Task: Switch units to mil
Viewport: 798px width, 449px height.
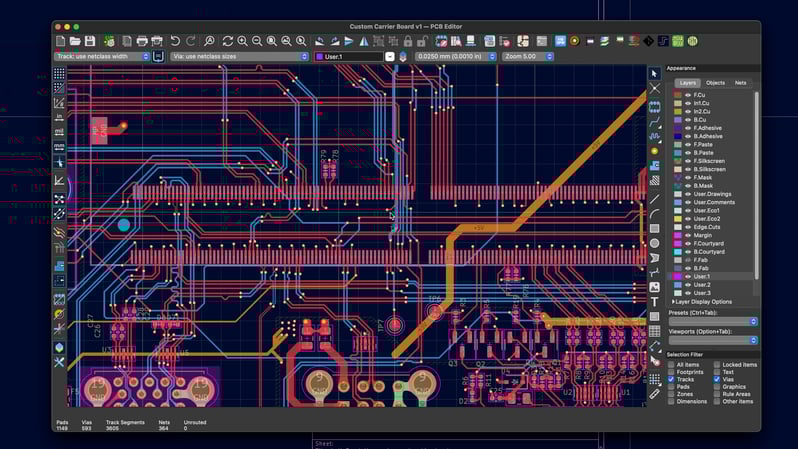Action: point(59,132)
